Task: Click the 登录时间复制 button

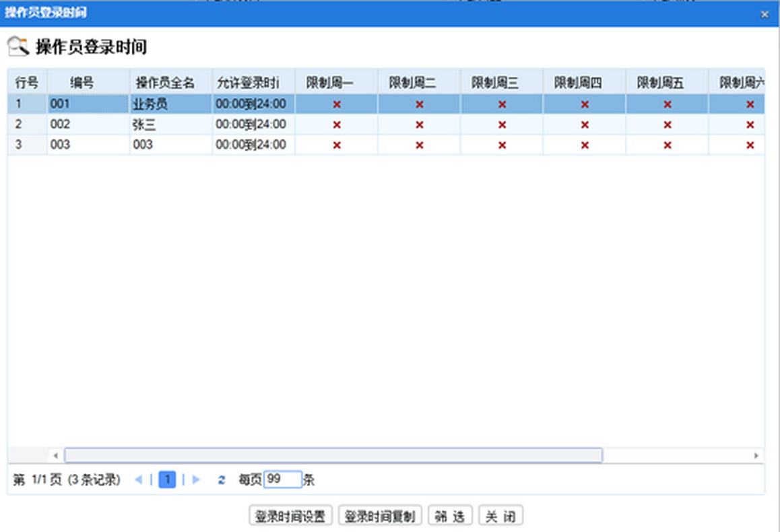Action: pos(380,517)
